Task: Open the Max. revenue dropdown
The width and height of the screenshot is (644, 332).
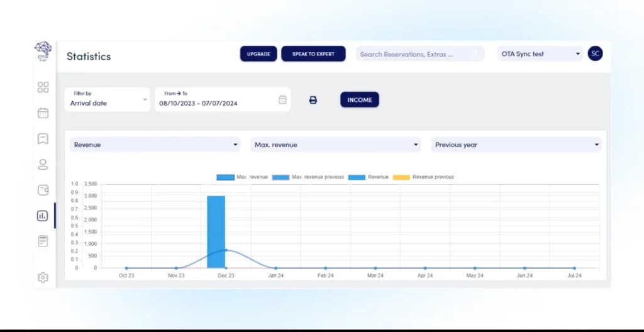Action: [336, 145]
